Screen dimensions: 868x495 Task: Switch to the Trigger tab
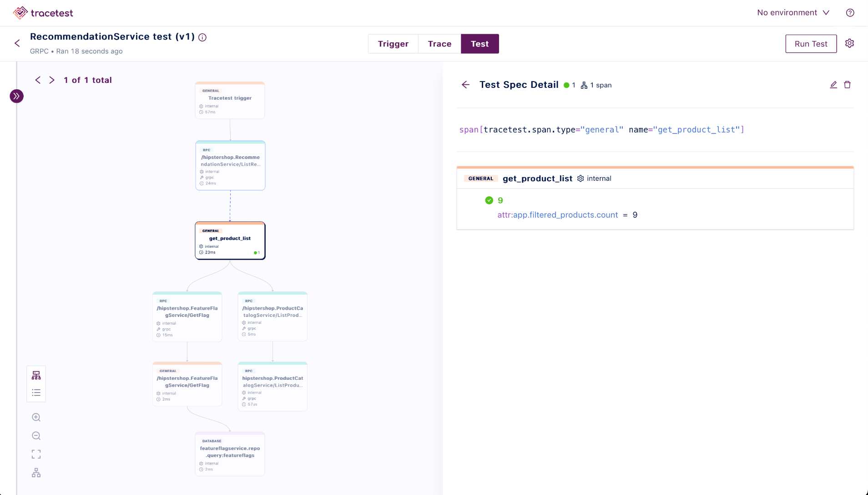[x=393, y=44]
